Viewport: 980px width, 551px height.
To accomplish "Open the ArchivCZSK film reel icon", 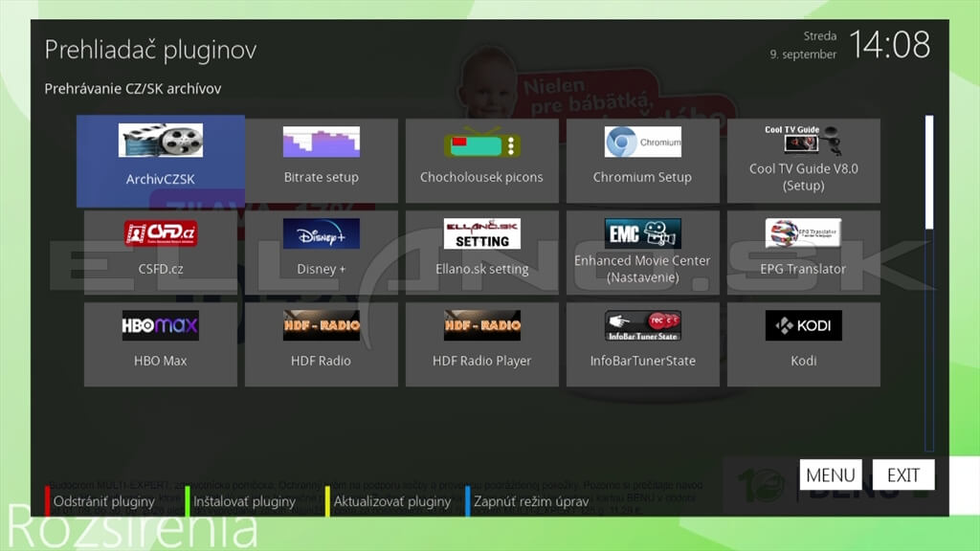I will [161, 140].
